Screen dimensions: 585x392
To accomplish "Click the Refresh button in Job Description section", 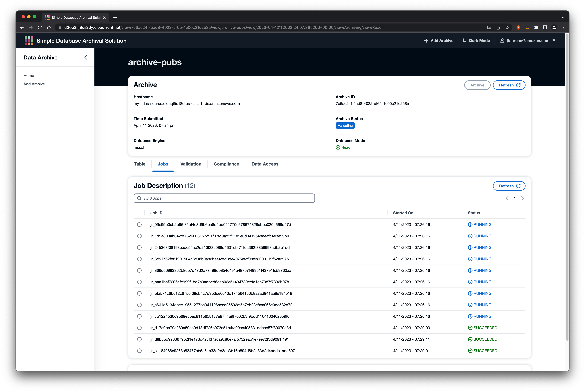I will coord(509,186).
